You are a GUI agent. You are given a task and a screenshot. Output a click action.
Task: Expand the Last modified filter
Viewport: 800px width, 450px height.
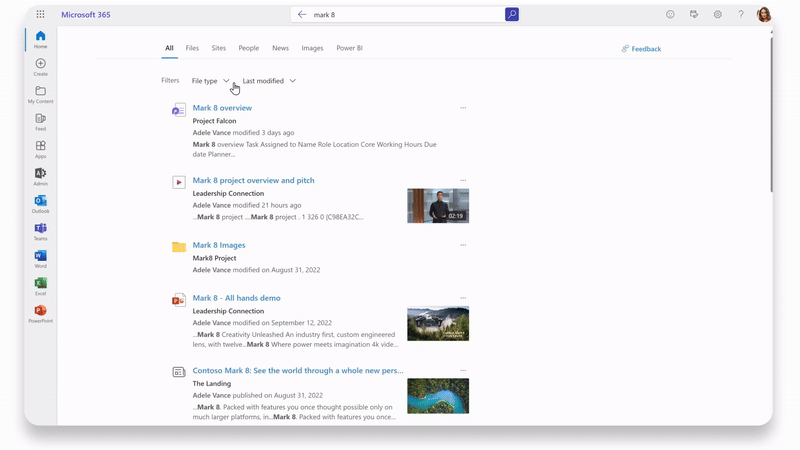coord(269,81)
